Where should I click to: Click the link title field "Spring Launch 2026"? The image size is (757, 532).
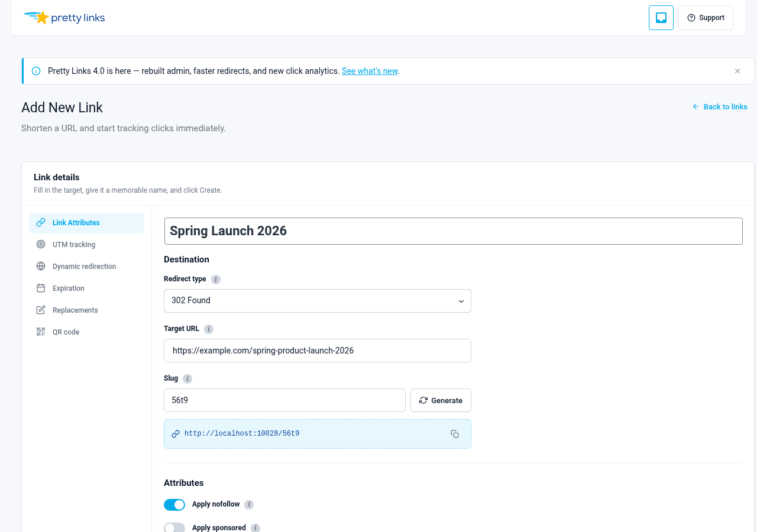(453, 231)
